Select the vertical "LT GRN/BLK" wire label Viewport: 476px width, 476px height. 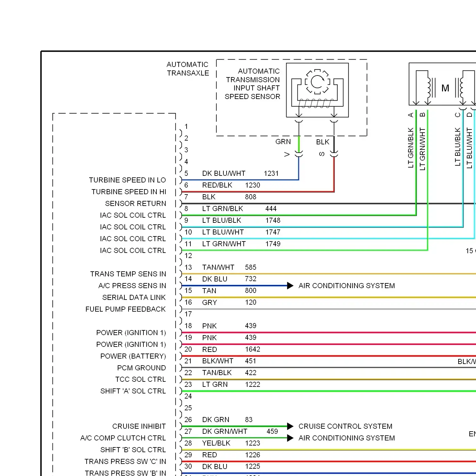tap(411, 148)
